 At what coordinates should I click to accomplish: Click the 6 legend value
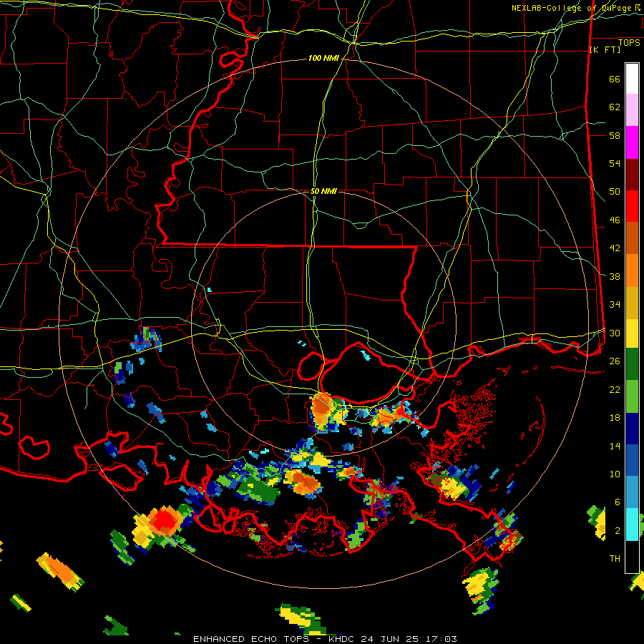tap(618, 502)
